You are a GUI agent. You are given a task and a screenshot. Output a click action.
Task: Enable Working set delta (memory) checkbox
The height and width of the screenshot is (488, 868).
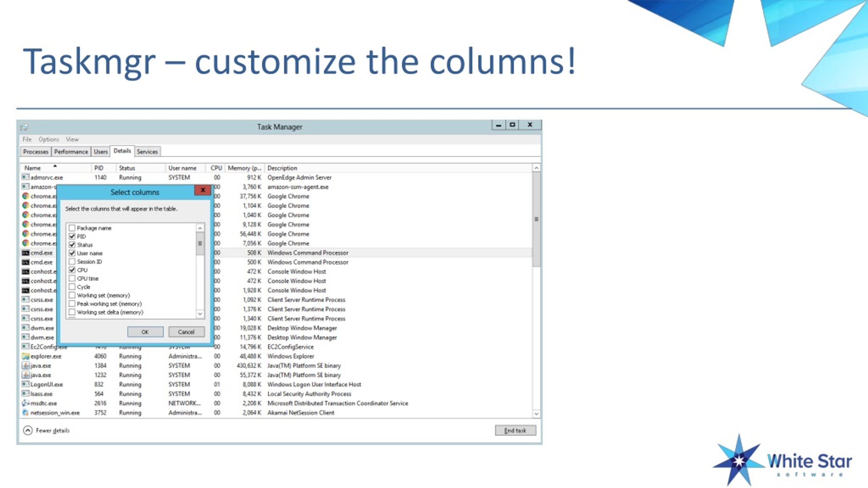coord(72,312)
